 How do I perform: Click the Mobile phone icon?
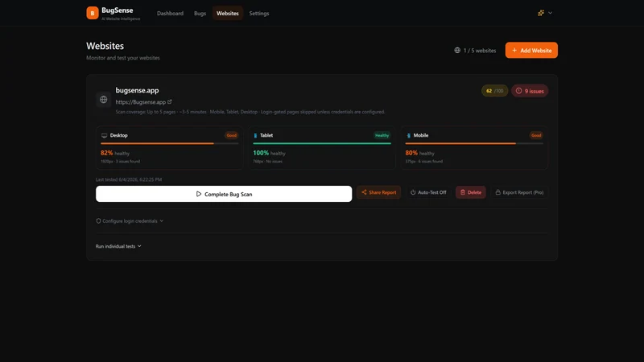(408, 135)
